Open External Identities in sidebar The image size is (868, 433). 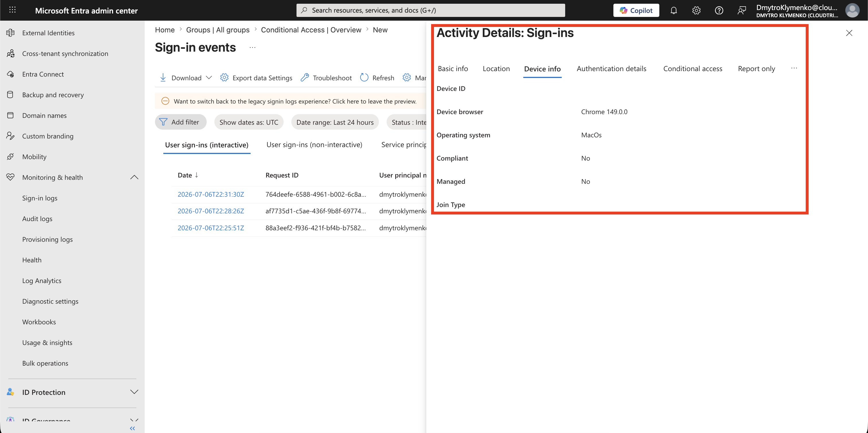point(48,33)
